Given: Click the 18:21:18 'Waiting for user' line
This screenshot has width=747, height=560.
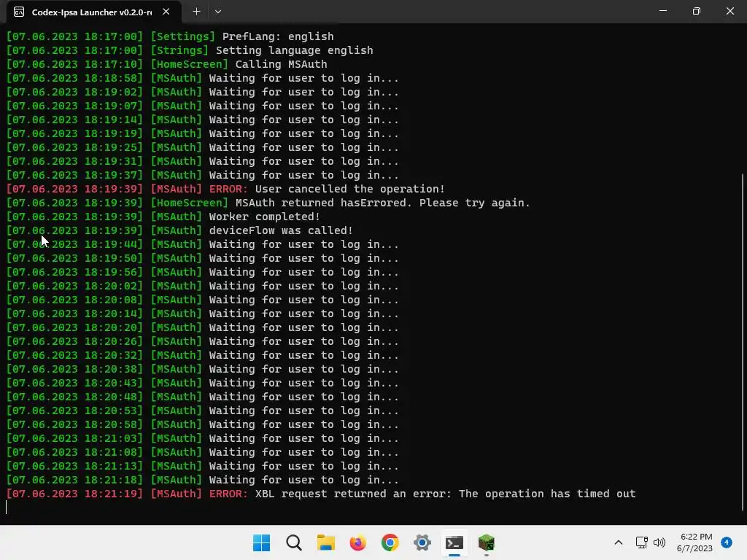Looking at the screenshot, I should 203,480.
